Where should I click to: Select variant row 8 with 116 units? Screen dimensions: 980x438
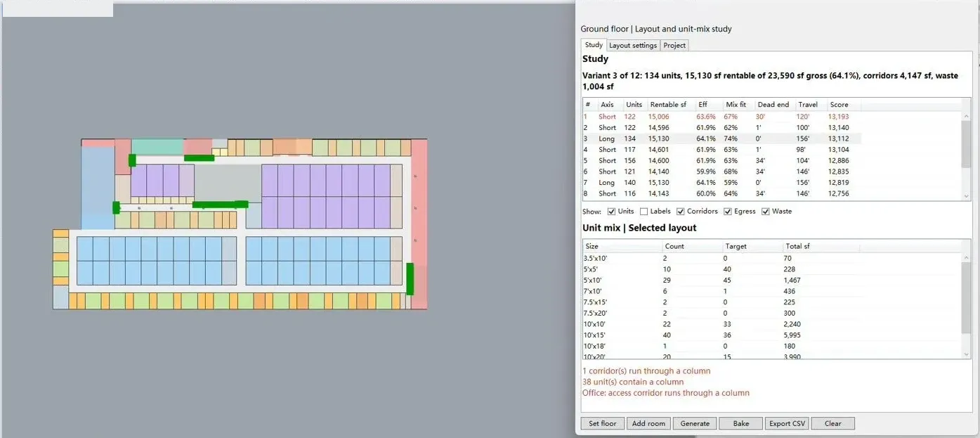click(x=722, y=193)
